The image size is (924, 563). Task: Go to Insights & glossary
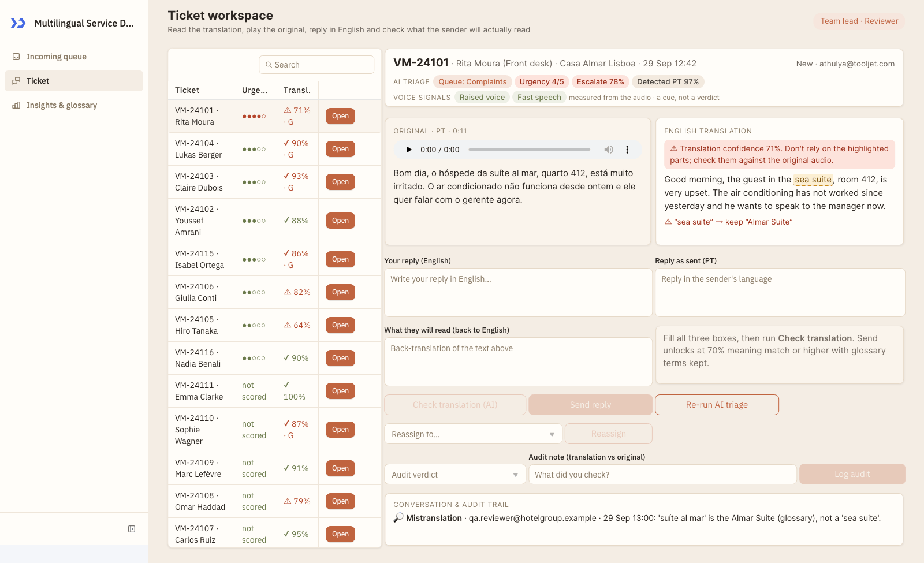74,105
